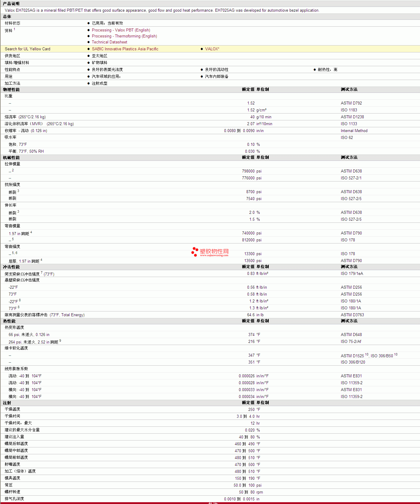Select the 干燥时间 3.0 到 4.0 hr value
The height and width of the screenshot is (504, 420).
pyautogui.click(x=248, y=416)
